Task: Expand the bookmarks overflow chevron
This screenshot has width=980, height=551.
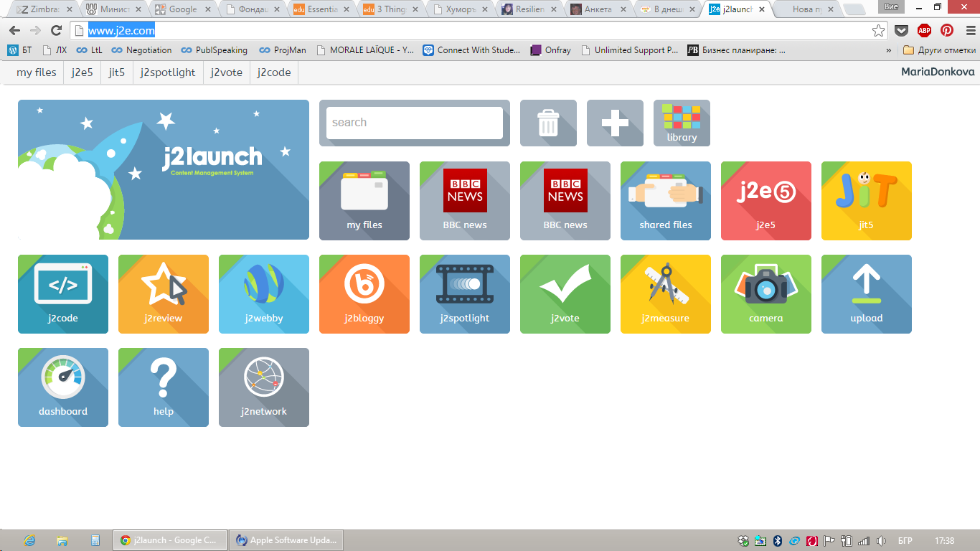Action: (x=889, y=50)
